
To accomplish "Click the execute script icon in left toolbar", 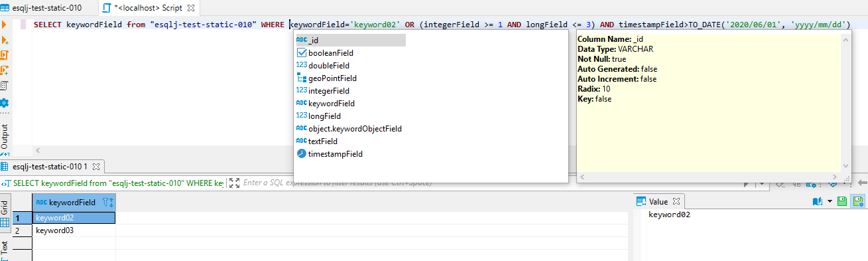I will [4, 55].
